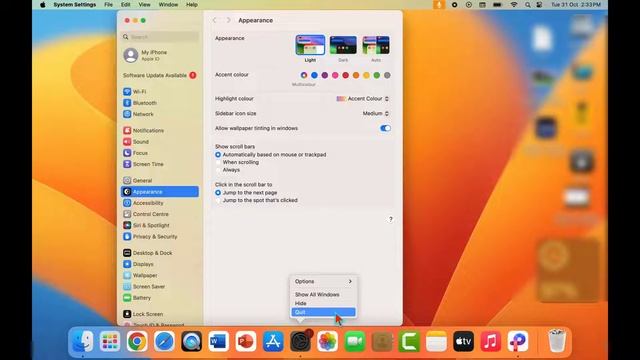Open the Window menu
Image resolution: width=640 pixels, height=360 pixels.
(168, 4)
